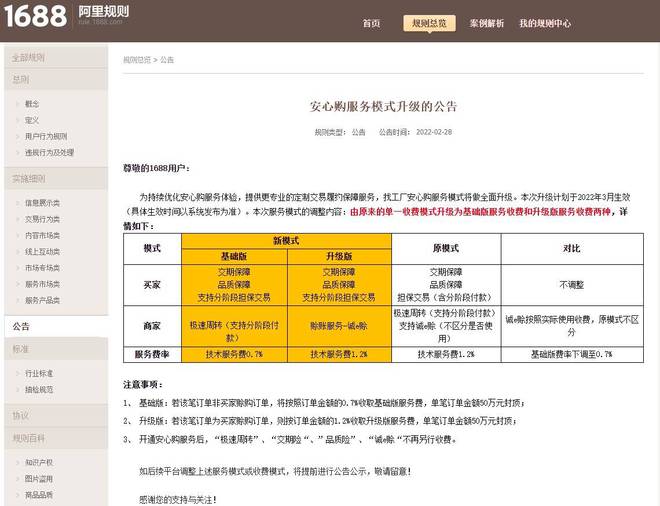Open 行业标准 in the sidebar
Image resolution: width=660 pixels, height=506 pixels.
[39, 373]
